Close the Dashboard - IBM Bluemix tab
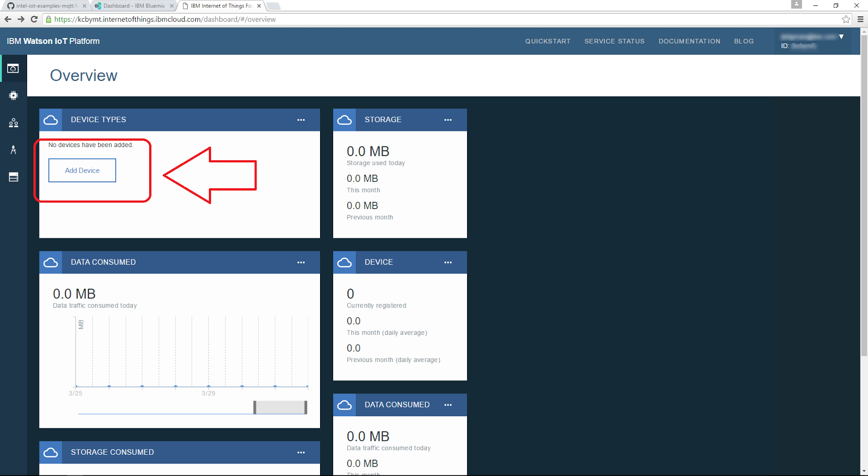Image resolution: width=868 pixels, height=476 pixels. 171,6
